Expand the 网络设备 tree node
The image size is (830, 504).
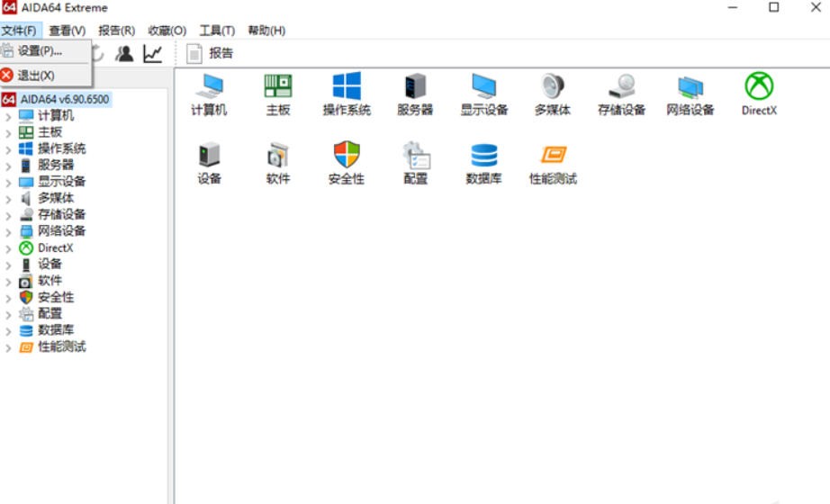(8, 232)
